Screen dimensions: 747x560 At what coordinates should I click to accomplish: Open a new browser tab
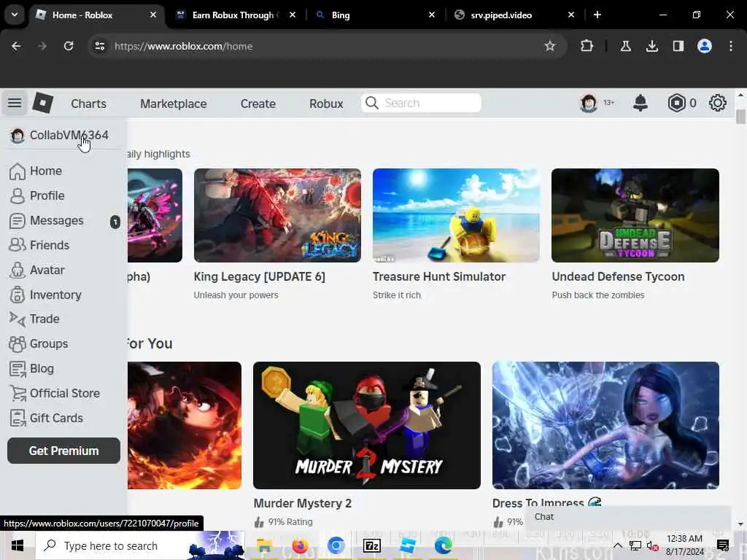(x=597, y=15)
